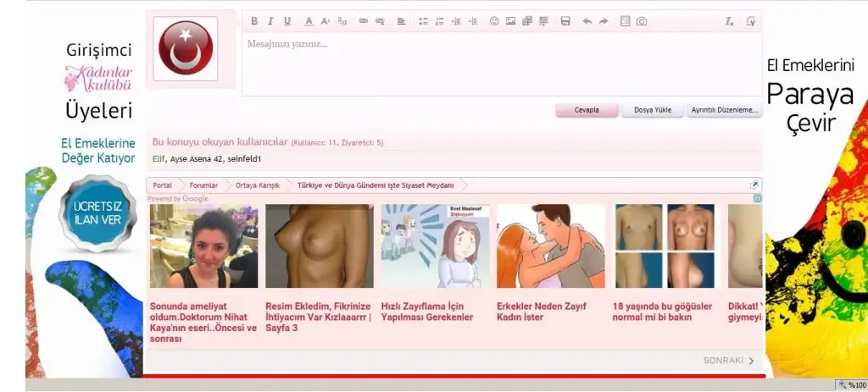This screenshot has height=392, width=868.
Task: Insert a bulleted list
Action: tap(422, 21)
